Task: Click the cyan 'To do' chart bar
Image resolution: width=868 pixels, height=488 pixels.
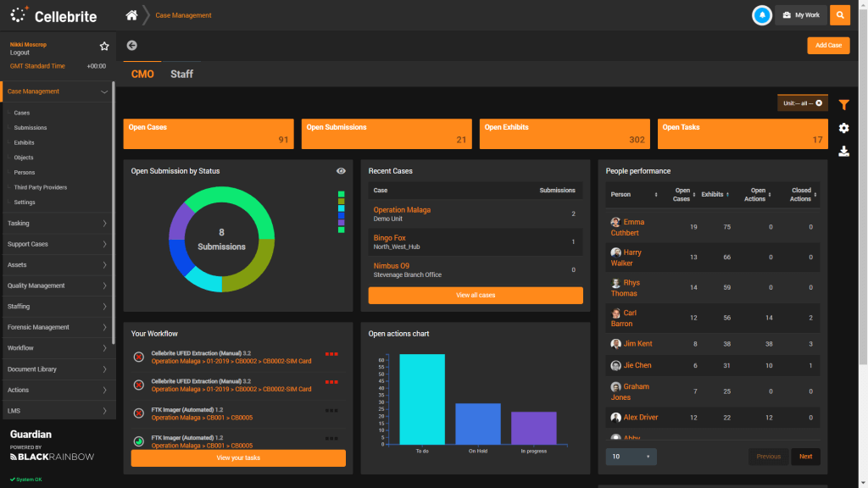Action: 422,399
